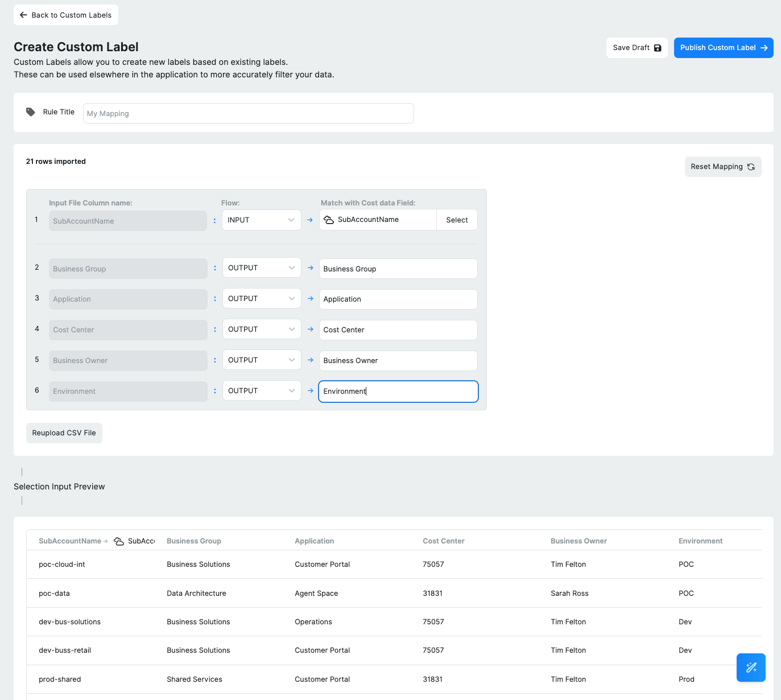Screen dimensions: 781x700
Task: Expand the flow dropdown for Business Group
Action: [x=261, y=268]
